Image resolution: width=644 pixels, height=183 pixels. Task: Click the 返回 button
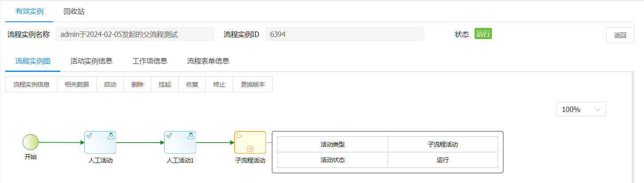[x=620, y=36]
